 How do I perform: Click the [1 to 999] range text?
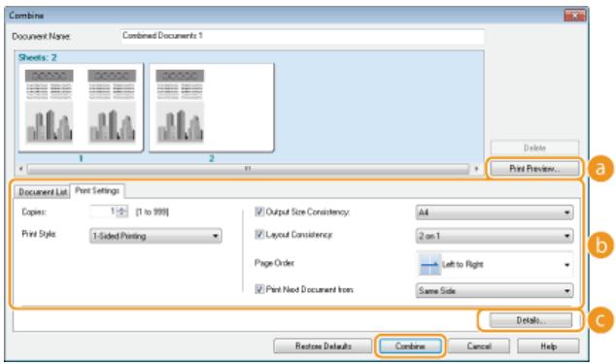(x=152, y=212)
